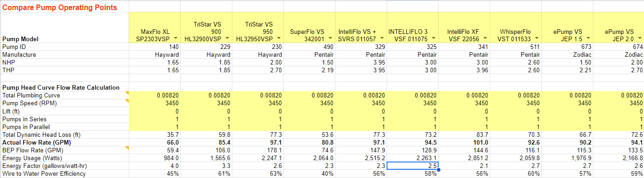Select the 'NHP' row label
Screen dimensions: 644x178
8,62
